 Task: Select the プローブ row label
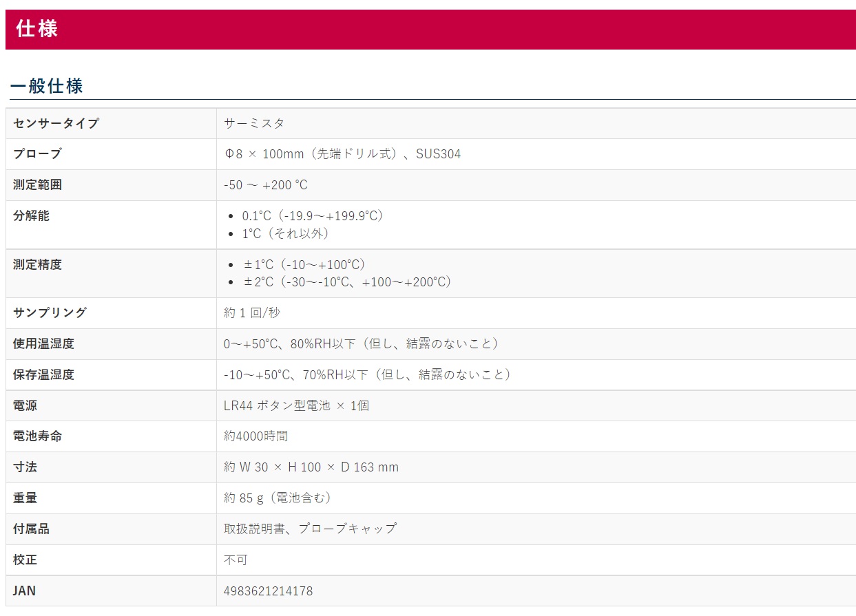click(x=37, y=154)
